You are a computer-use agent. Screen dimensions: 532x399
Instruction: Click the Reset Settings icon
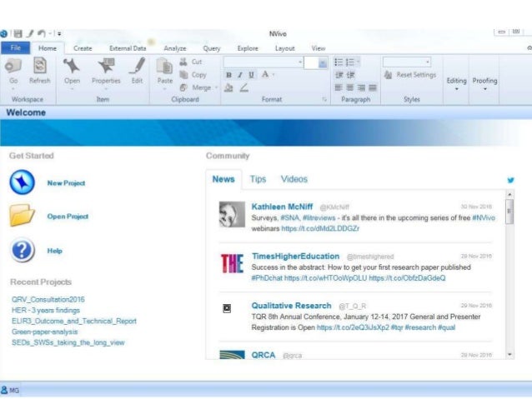click(388, 75)
